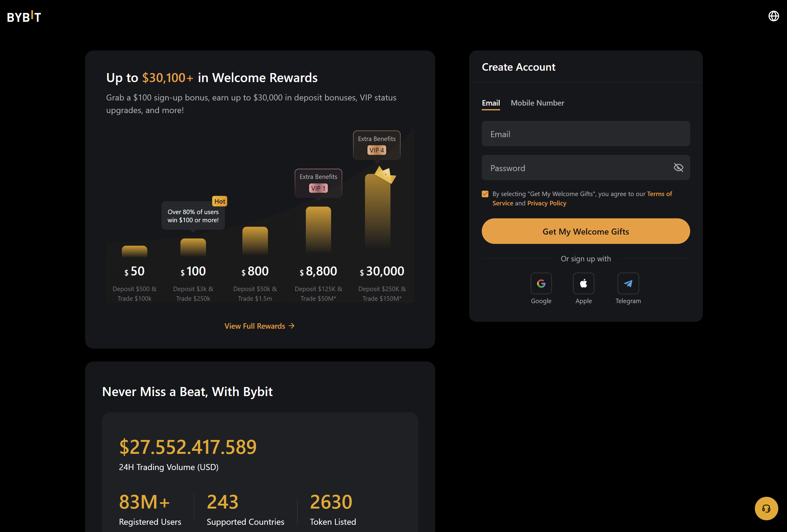Sign up with Telegram icon
This screenshot has height=532, width=787.
pos(628,283)
